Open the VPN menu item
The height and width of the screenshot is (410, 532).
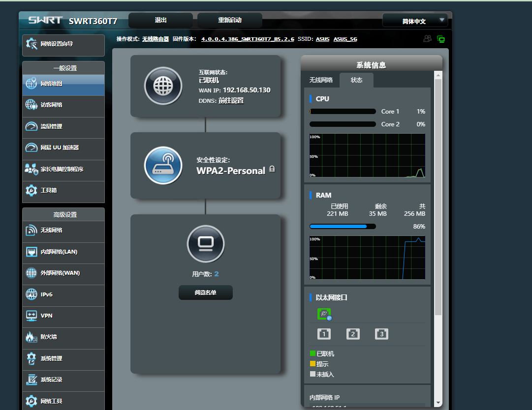point(63,316)
